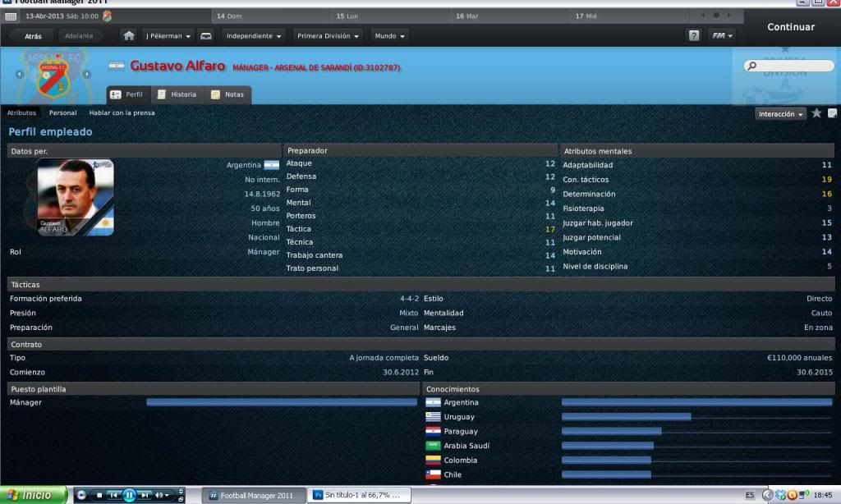This screenshot has width=841, height=504.
Task: Click the Táctica value 17
Action: [550, 230]
